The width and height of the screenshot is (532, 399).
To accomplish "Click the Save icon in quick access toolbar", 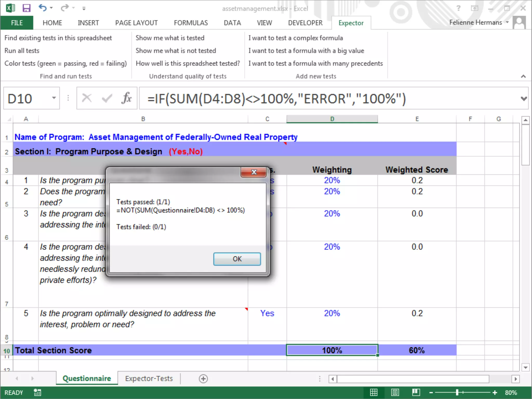I will pos(26,8).
